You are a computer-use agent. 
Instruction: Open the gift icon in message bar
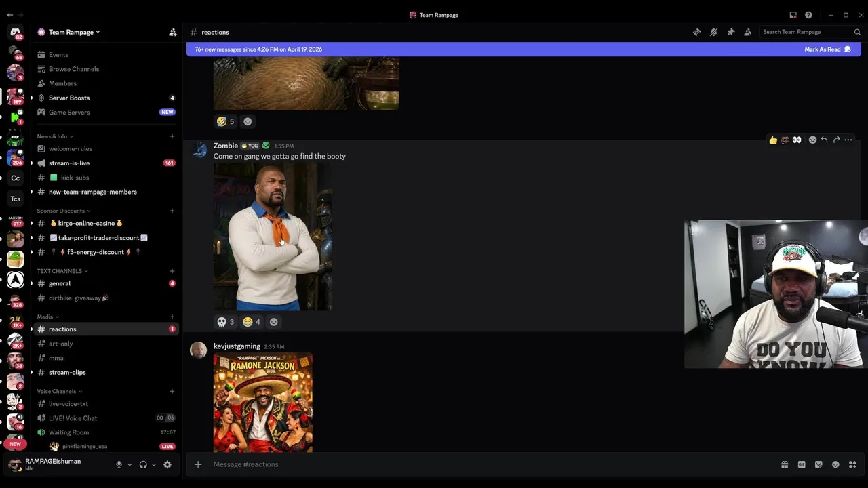[x=785, y=464]
